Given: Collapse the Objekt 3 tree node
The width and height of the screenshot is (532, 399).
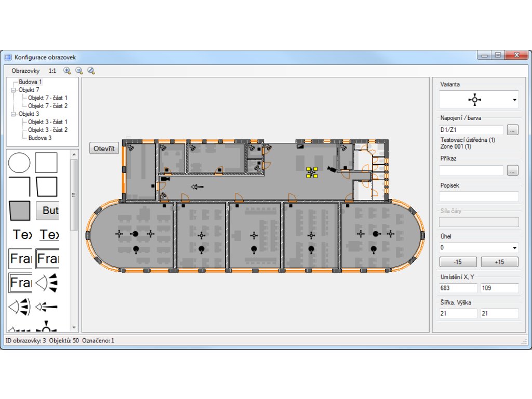Looking at the screenshot, I should (13, 114).
